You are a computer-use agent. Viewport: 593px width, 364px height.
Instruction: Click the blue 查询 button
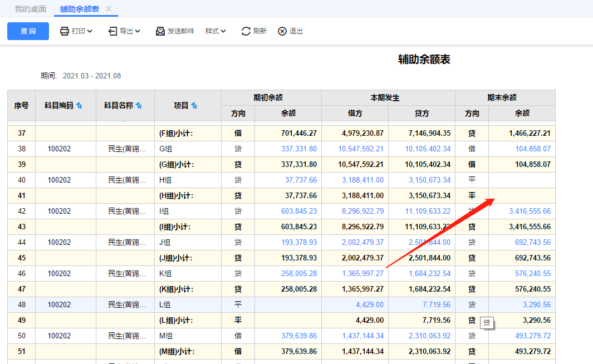28,31
